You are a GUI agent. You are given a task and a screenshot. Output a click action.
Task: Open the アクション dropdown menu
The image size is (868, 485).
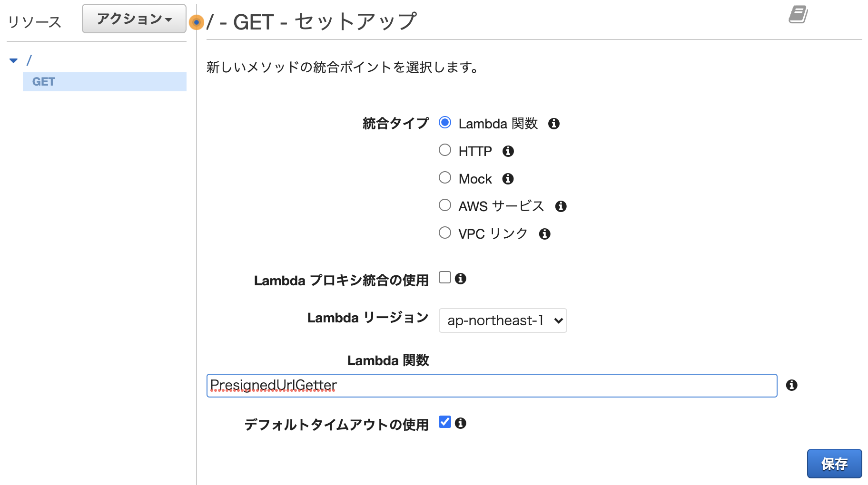click(x=134, y=19)
